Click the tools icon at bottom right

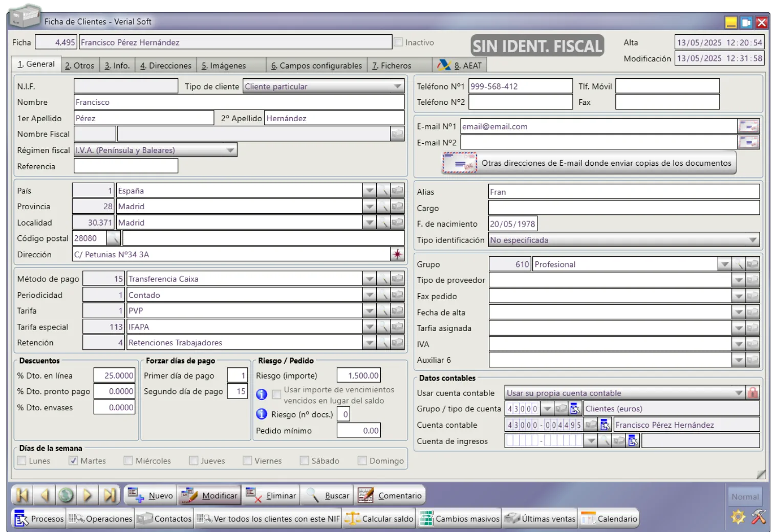759,517
